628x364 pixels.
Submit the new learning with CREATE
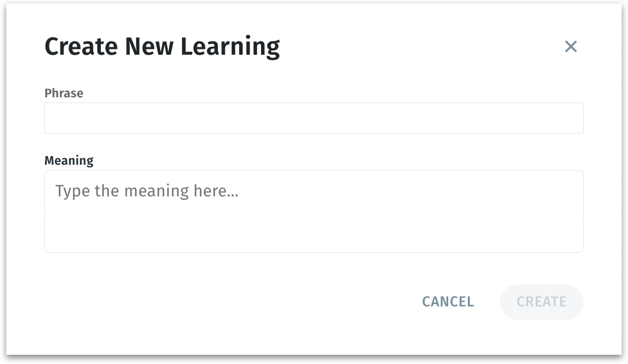541,302
